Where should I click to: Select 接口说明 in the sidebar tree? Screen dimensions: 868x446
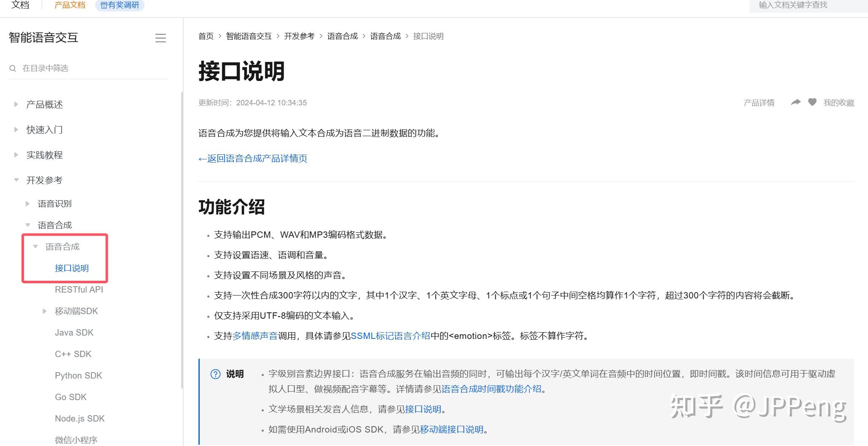click(72, 269)
